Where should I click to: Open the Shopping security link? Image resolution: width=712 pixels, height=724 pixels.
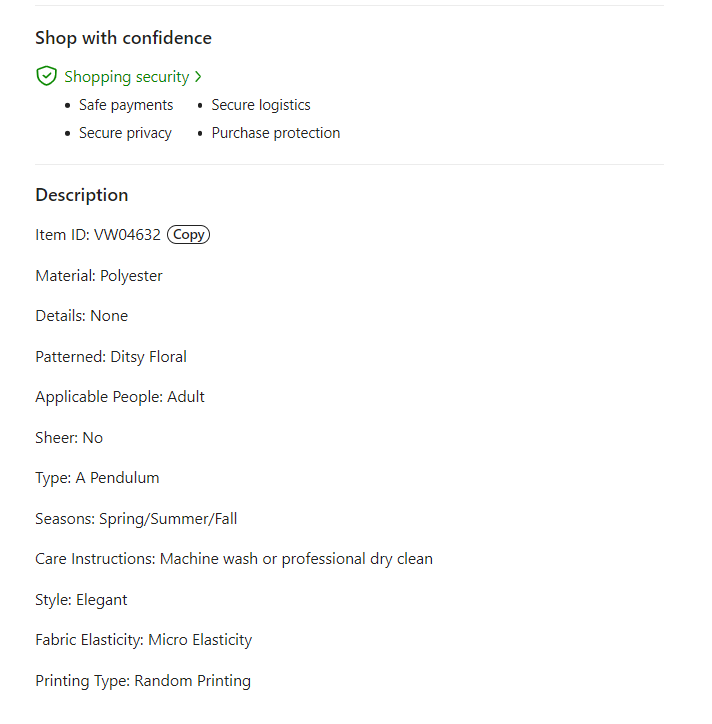click(x=126, y=77)
